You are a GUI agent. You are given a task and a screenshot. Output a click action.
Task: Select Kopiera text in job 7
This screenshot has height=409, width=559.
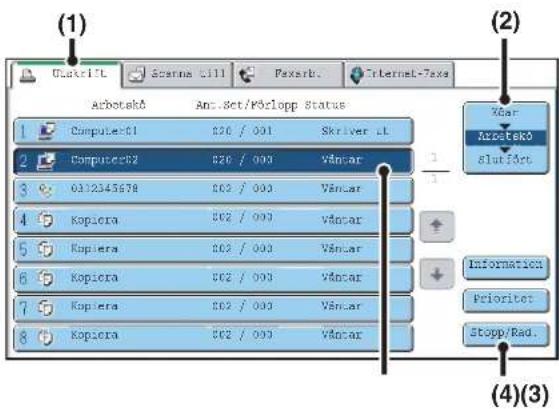coord(94,306)
